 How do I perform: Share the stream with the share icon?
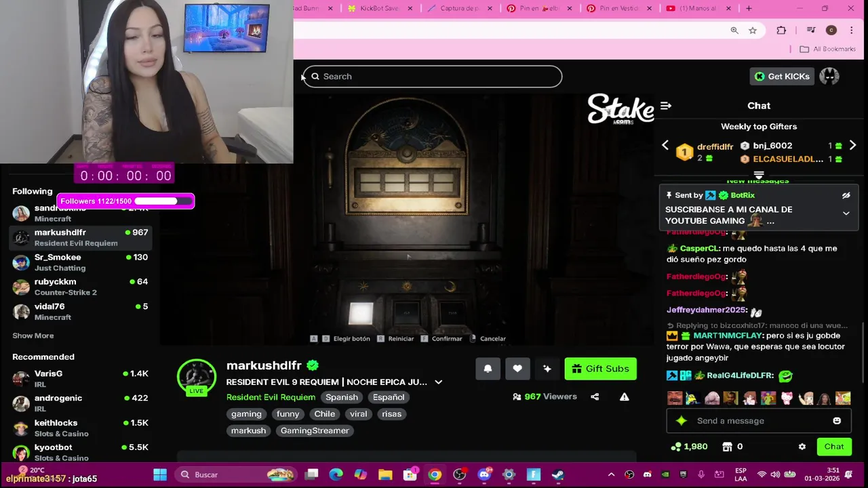595,397
